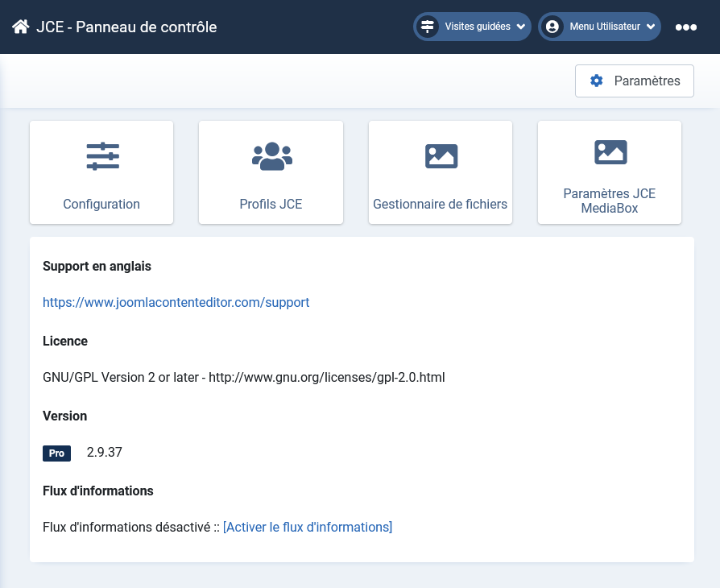Click the JCE - Panneau de contrôle title
This screenshot has width=720, height=588.
pyautogui.click(x=126, y=27)
